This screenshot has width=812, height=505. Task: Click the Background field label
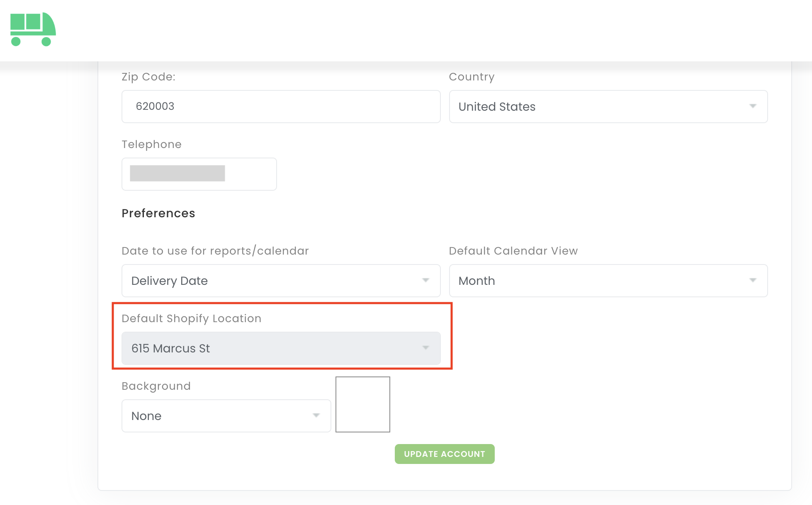(x=156, y=386)
